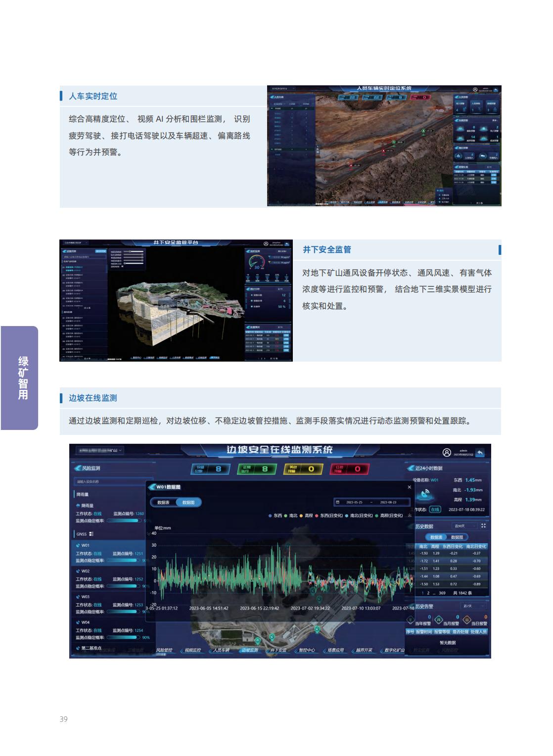The image size is (553, 756).
Task: Click the uppermost green marker on the positioning map
Action: tap(423, 131)
